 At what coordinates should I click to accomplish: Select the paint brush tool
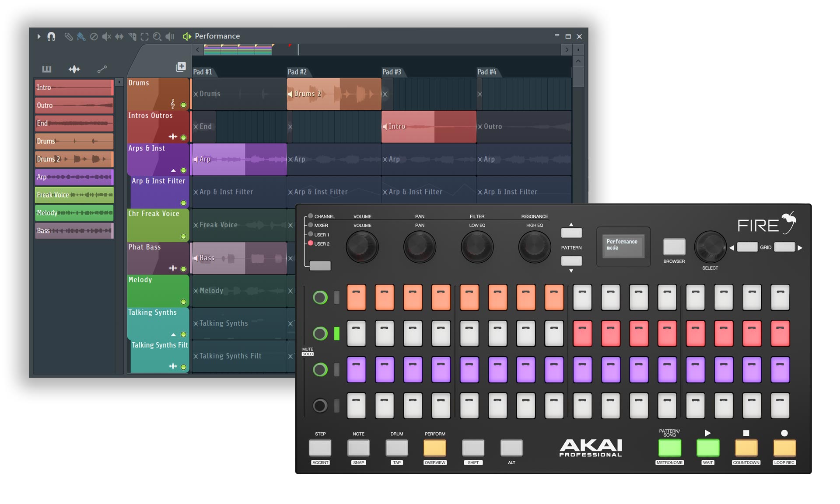point(81,37)
